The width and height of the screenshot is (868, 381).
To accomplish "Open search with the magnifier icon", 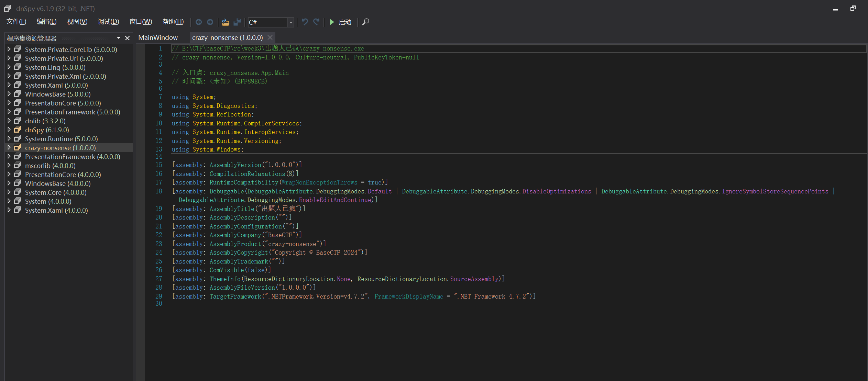I will point(366,22).
